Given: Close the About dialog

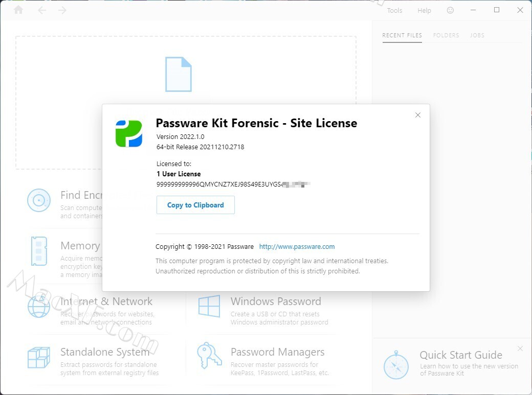Looking at the screenshot, I should click(x=418, y=115).
